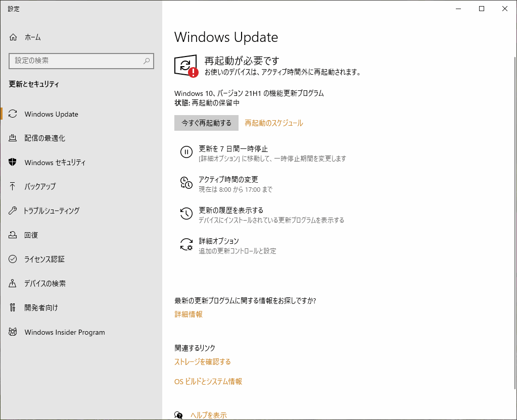This screenshot has height=420, width=517.
Task: Click the バックアップ up-arrow icon
Action: [x=13, y=186]
